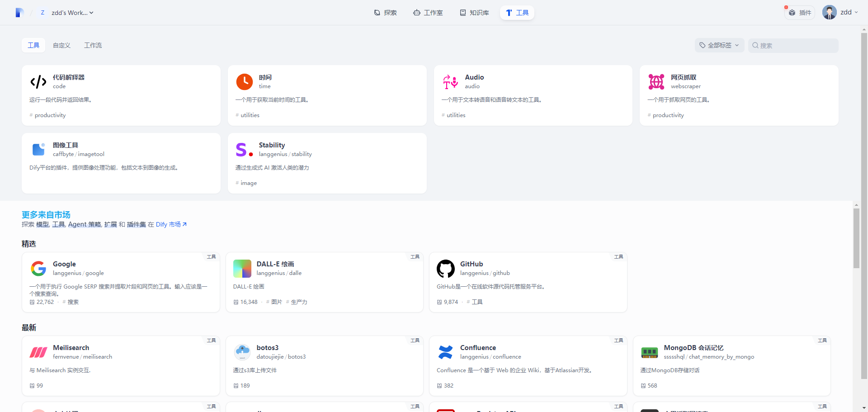This screenshot has height=412, width=868.
Task: Open the Audio card title
Action: (474, 77)
